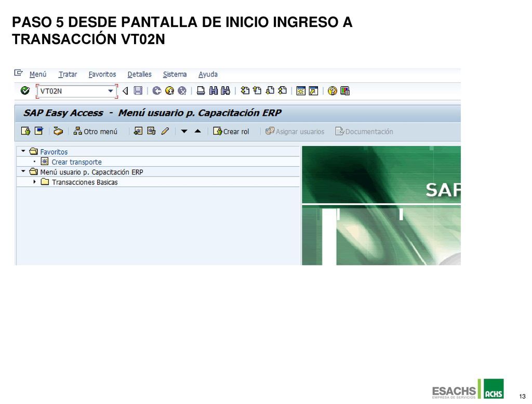Click the Change Favorites pencil icon
Image resolution: width=532 pixels, height=404 pixels.
[x=165, y=131]
